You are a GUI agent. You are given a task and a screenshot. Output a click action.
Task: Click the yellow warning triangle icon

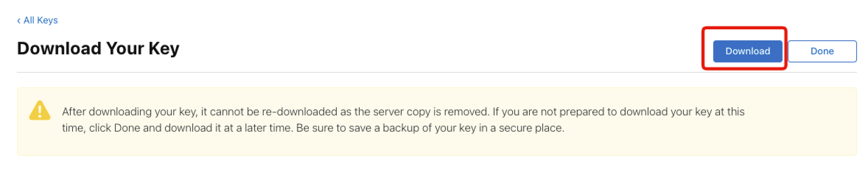39,110
